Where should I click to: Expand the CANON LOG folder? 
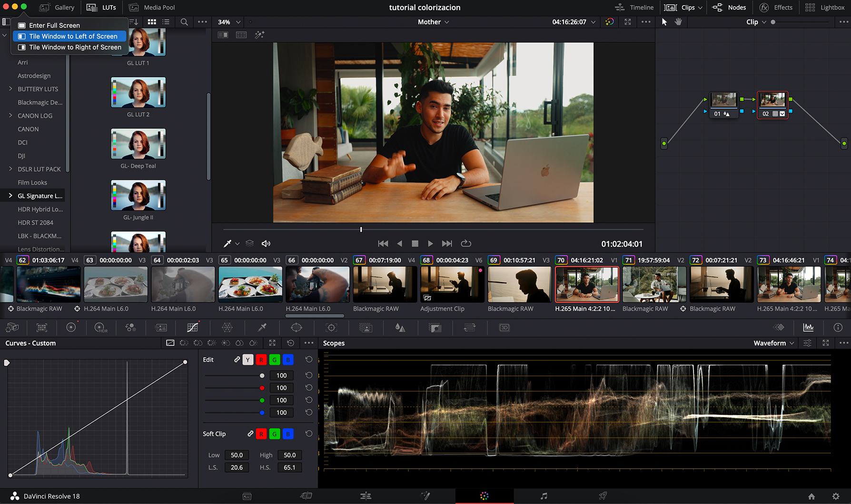[x=10, y=116]
